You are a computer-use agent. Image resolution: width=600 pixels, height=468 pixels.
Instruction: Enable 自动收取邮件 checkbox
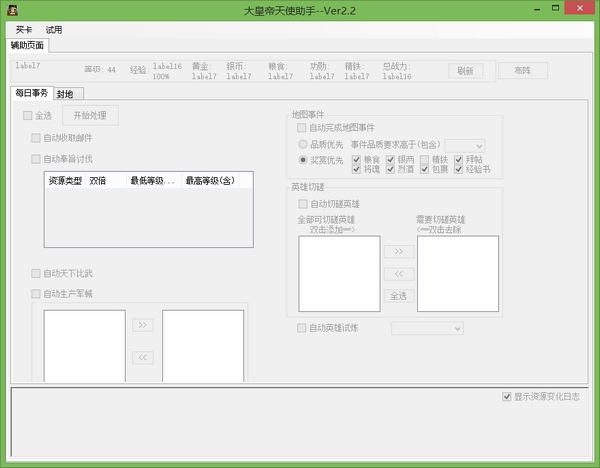click(x=37, y=138)
